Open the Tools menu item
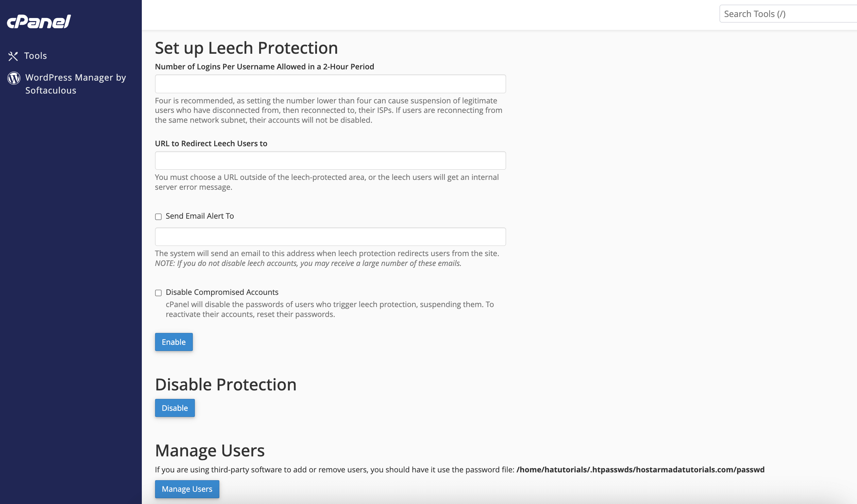857x504 pixels. click(x=35, y=56)
